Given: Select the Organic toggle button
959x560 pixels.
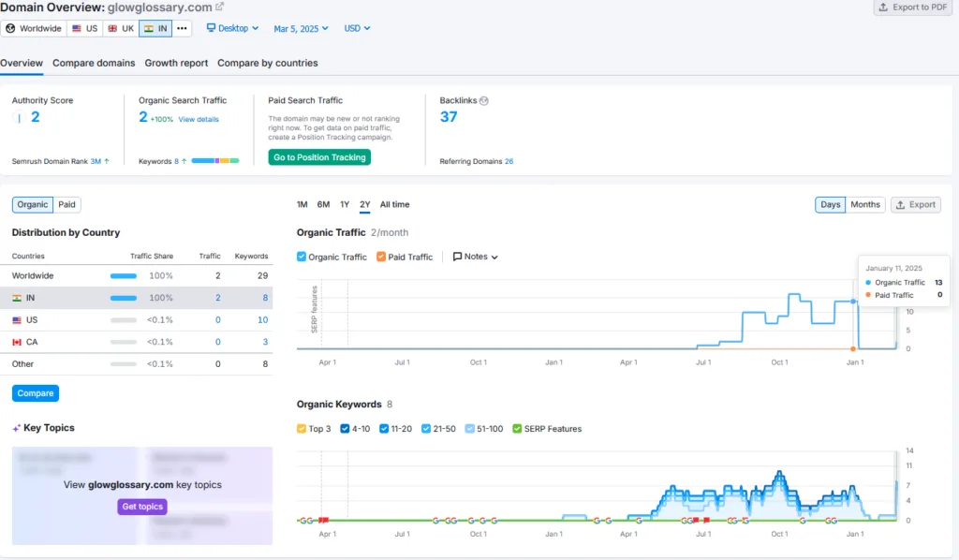Looking at the screenshot, I should pyautogui.click(x=33, y=205).
